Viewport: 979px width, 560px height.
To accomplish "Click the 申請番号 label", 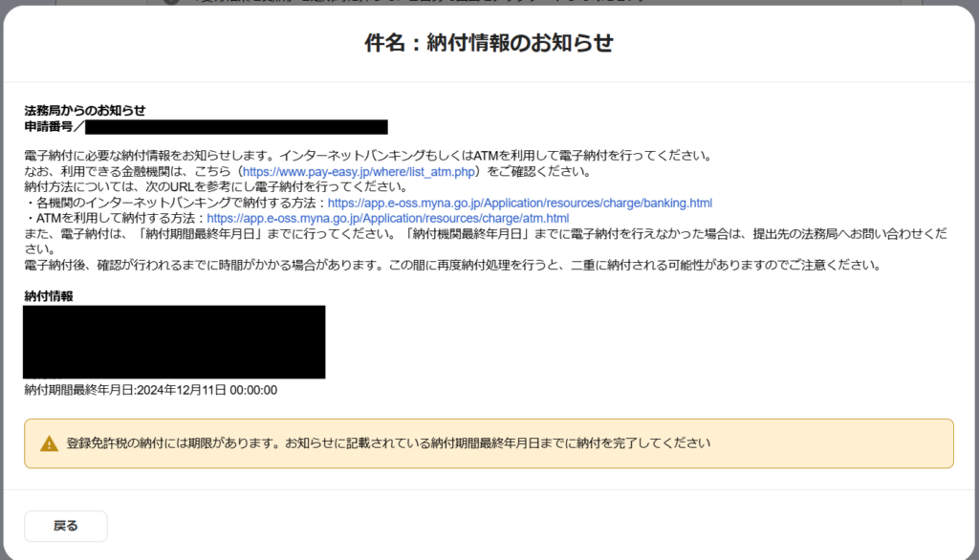I will (49, 127).
